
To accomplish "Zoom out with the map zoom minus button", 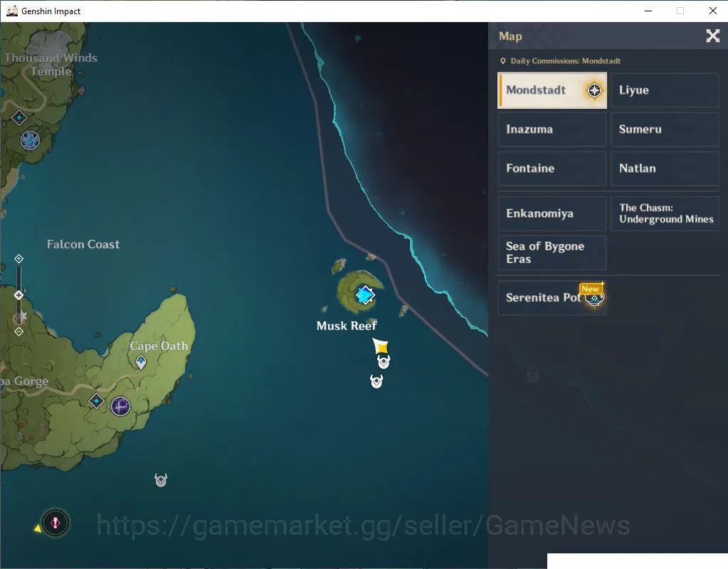I will [19, 331].
